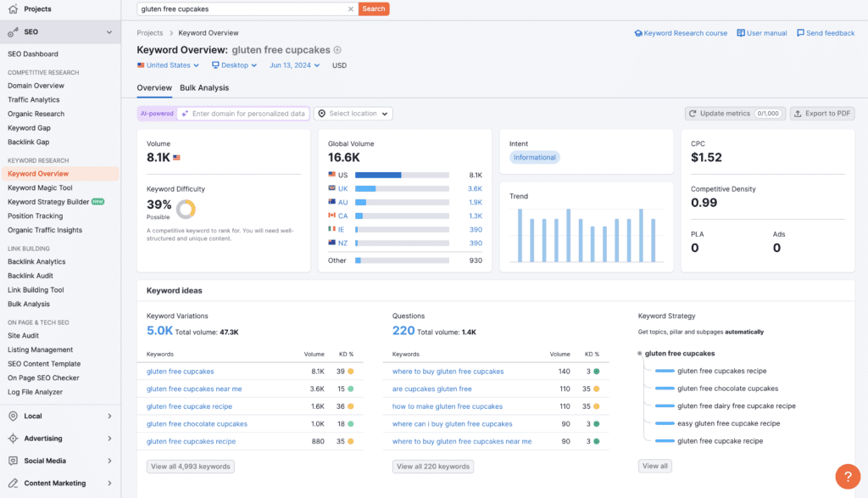Click View all 4,993 keywords button
The width and height of the screenshot is (868, 498).
191,467
